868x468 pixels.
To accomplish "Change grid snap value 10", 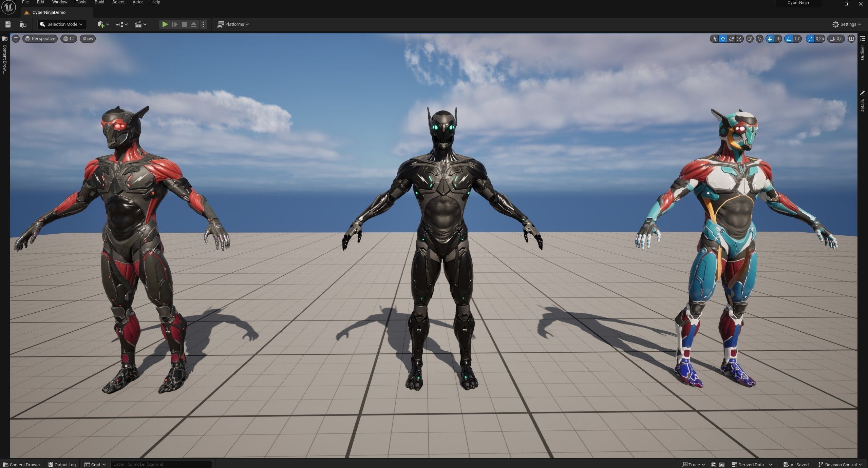I will point(778,39).
